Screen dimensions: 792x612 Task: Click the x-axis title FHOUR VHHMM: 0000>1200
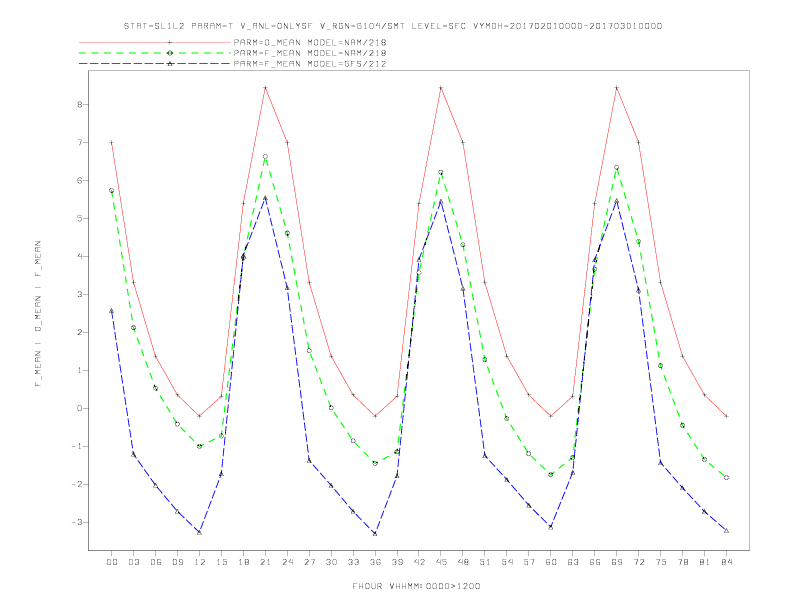pos(416,586)
